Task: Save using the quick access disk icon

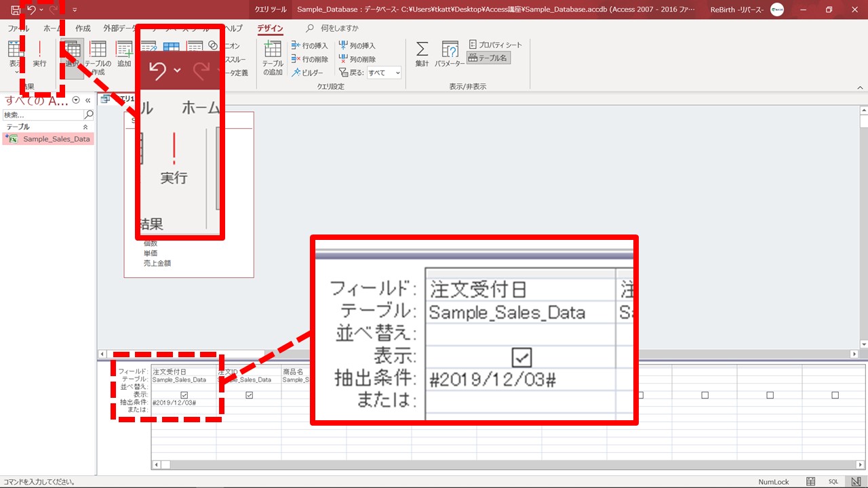Action: click(x=15, y=9)
